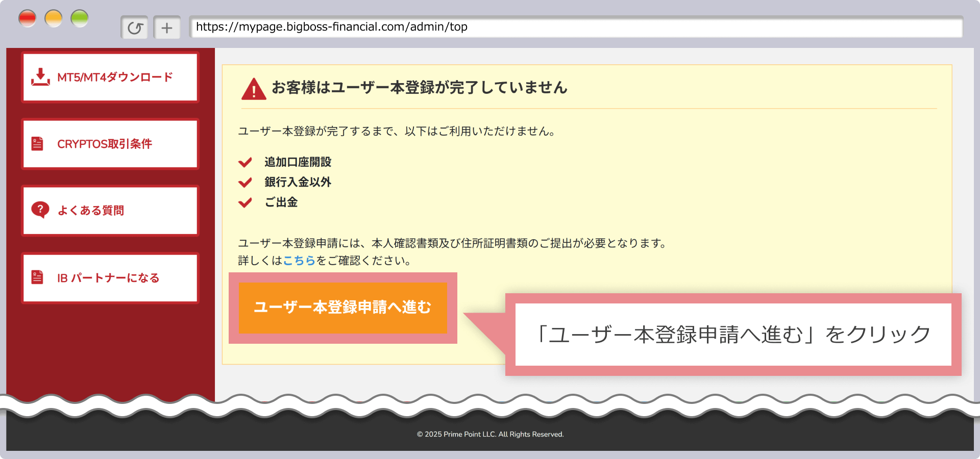Click the browser reload icon
Viewport: 980px width, 459px height.
click(x=135, y=28)
